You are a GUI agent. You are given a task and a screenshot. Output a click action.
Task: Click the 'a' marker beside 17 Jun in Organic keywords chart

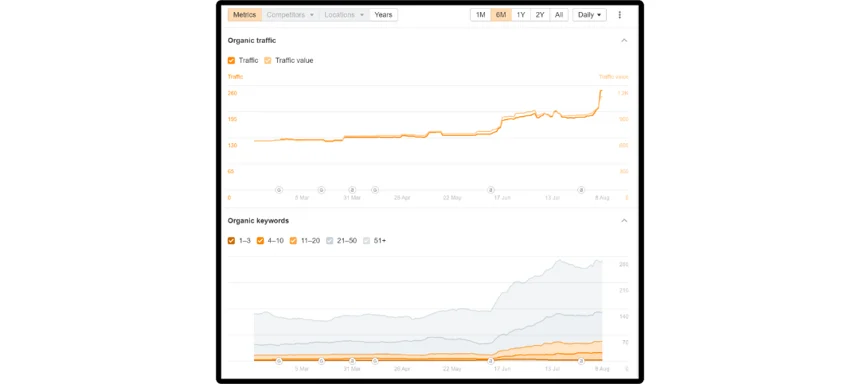tap(491, 361)
